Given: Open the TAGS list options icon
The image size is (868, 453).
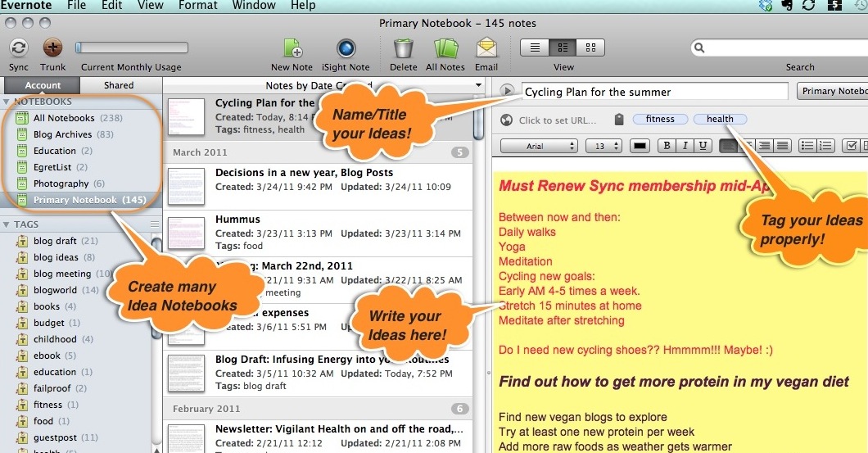Looking at the screenshot, I should (155, 224).
